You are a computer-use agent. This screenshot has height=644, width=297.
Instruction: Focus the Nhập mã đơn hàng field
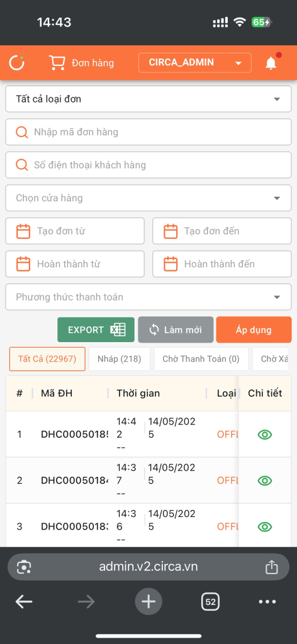148,132
